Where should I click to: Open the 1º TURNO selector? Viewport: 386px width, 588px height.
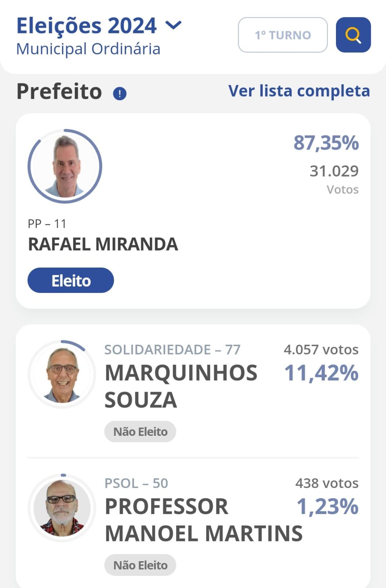(x=283, y=35)
